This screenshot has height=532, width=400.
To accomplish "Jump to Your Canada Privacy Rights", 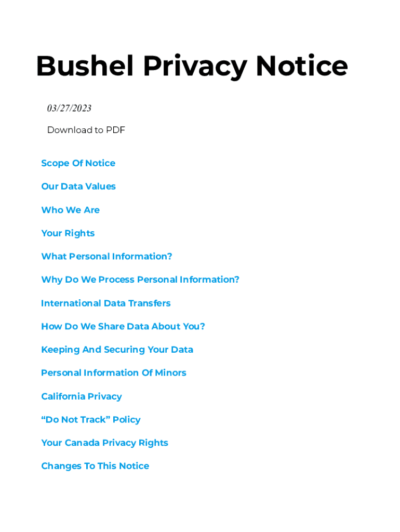I will [104, 443].
